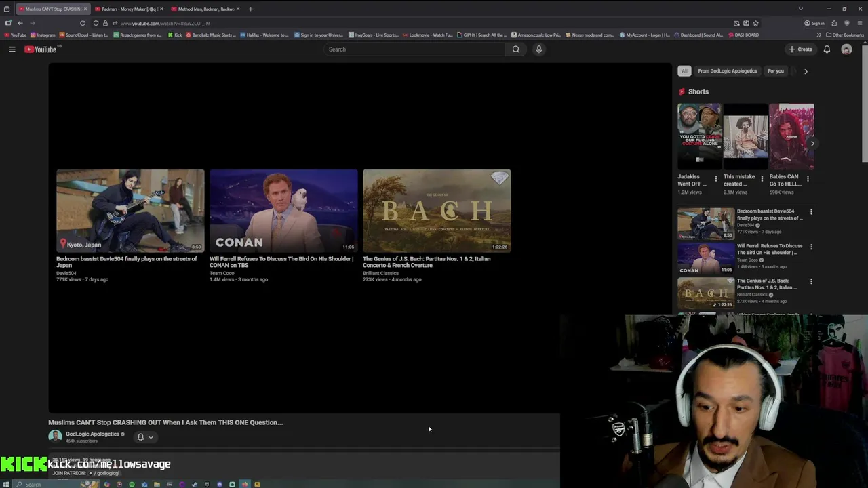Click the GodLogic Apologetics channel avatar
This screenshot has height=488, width=868.
(55, 436)
